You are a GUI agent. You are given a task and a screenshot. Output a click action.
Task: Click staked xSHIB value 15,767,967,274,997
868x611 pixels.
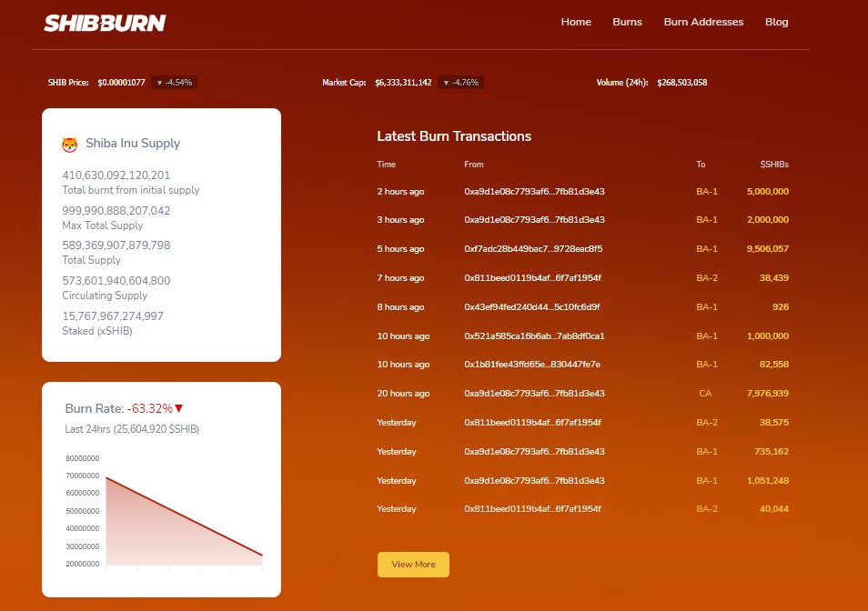[113, 316]
